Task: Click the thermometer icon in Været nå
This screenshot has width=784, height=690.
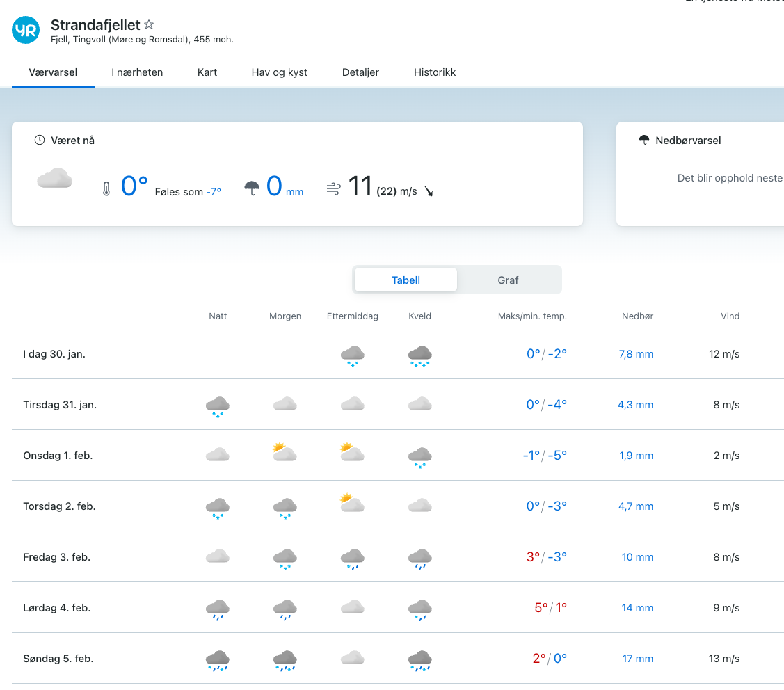Action: (106, 189)
